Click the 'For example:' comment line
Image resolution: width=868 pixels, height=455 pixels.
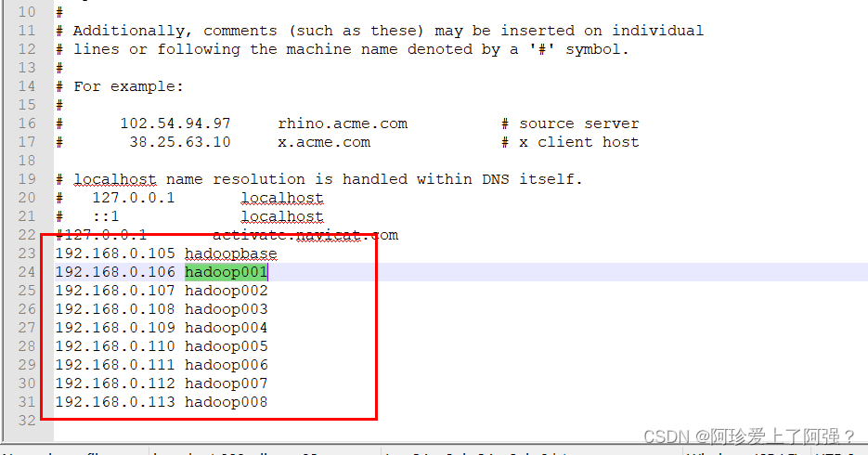tap(120, 86)
